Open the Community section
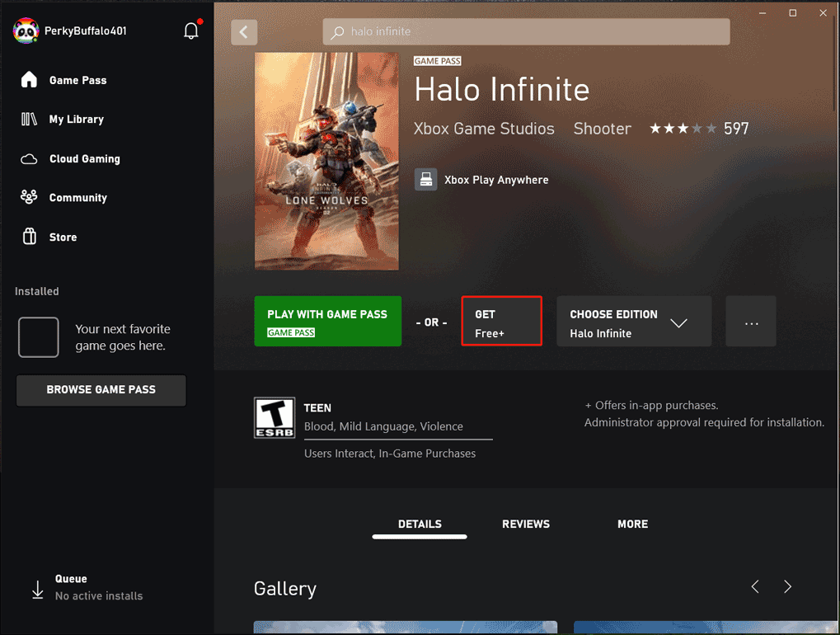The height and width of the screenshot is (635, 840). point(78,197)
